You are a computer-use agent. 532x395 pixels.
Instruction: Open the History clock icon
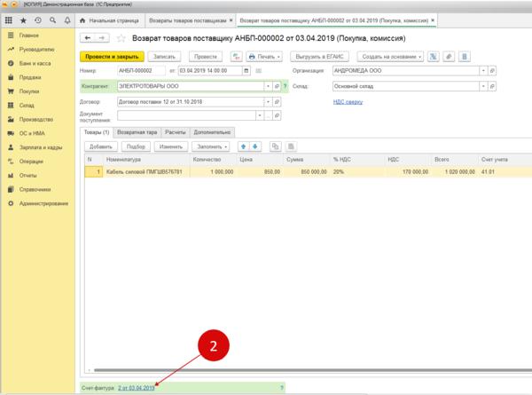pyautogui.click(x=38, y=20)
